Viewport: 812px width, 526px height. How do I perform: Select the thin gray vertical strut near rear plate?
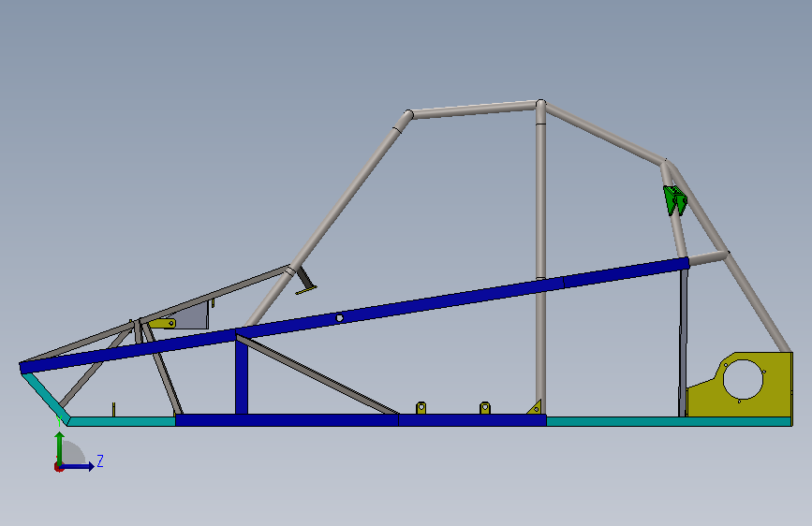683,343
